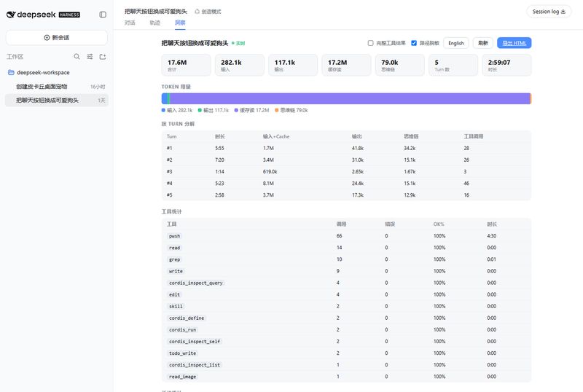583x392 pixels.
Task: Switch to the 对话 tab
Action: [x=130, y=23]
